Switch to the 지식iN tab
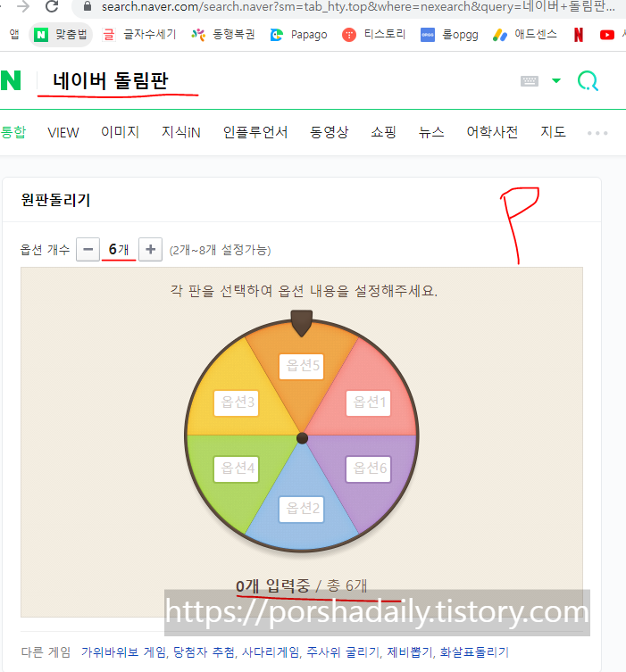Image resolution: width=626 pixels, height=672 pixels. click(x=181, y=132)
